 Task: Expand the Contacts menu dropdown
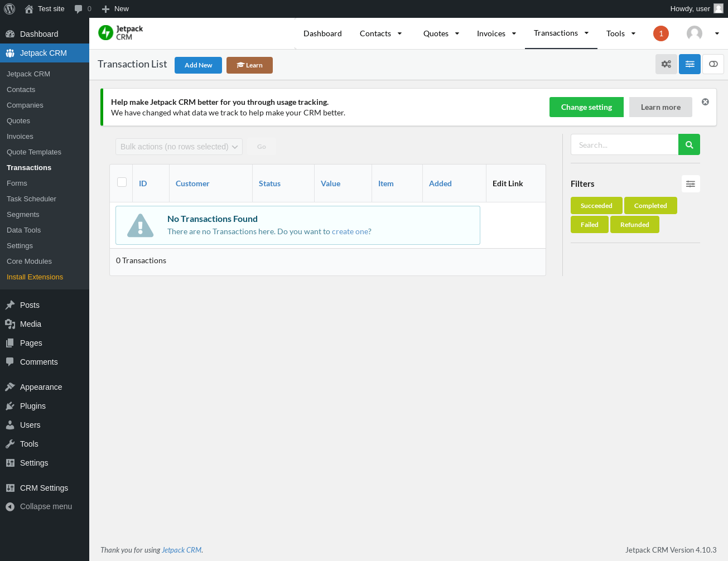pyautogui.click(x=381, y=33)
